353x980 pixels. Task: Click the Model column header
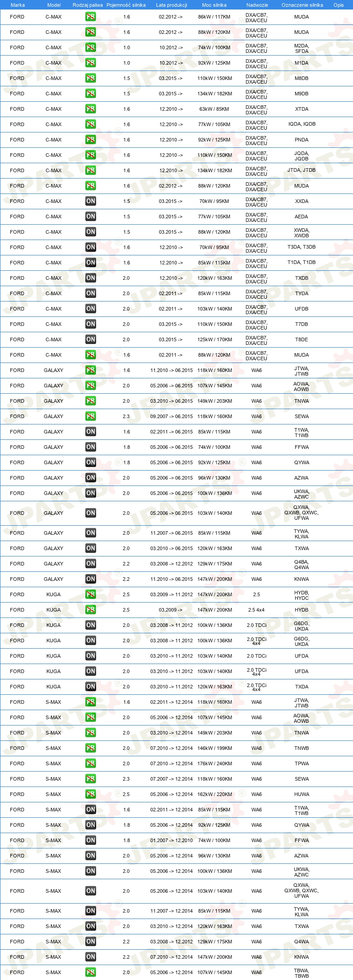(54, 5)
